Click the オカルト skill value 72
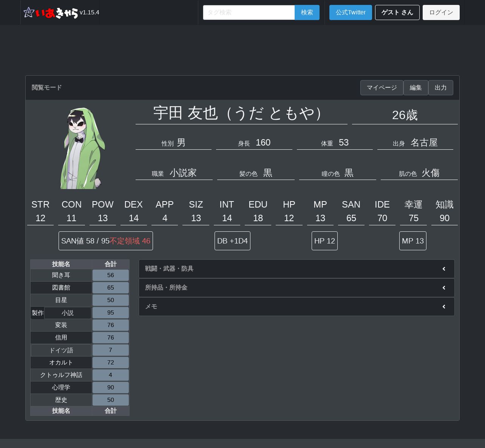Viewport: 485px width, 448px height. 111,363
